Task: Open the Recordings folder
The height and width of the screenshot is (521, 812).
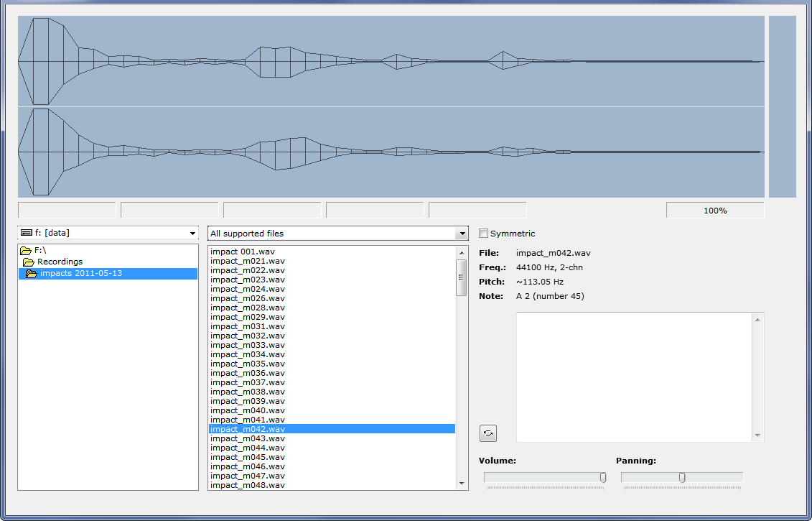Action: pyautogui.click(x=59, y=262)
